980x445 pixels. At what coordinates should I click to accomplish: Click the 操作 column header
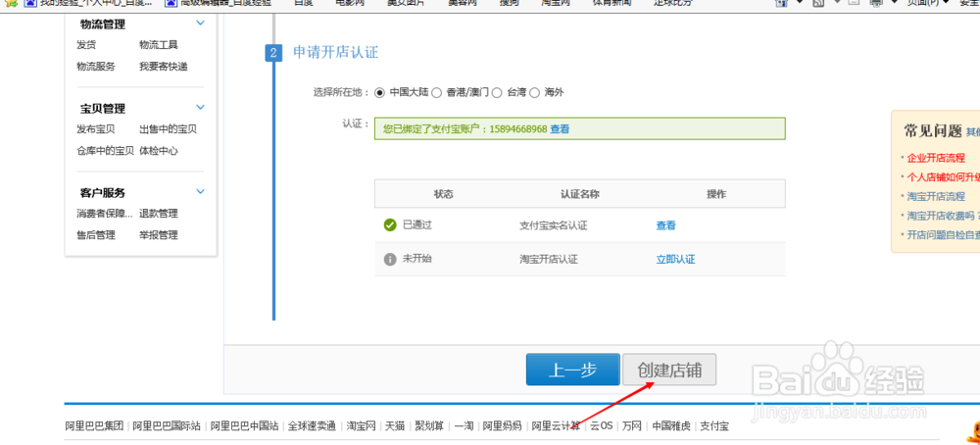pos(716,194)
